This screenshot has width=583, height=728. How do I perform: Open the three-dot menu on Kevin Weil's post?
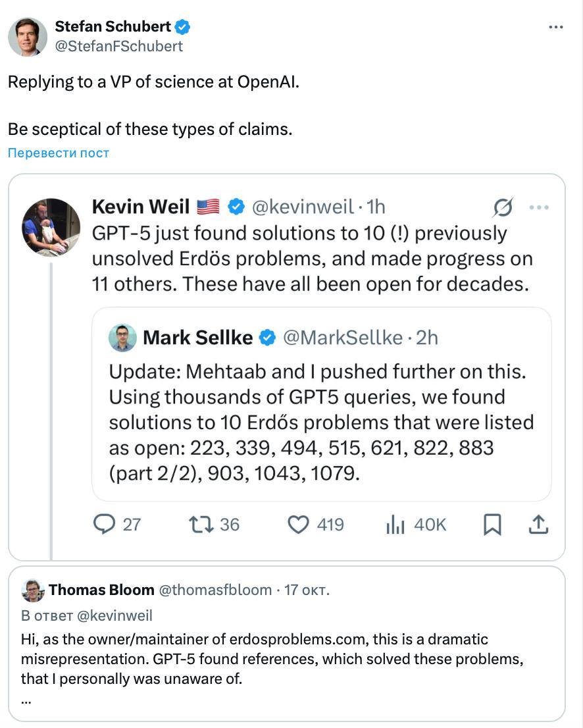[539, 208]
